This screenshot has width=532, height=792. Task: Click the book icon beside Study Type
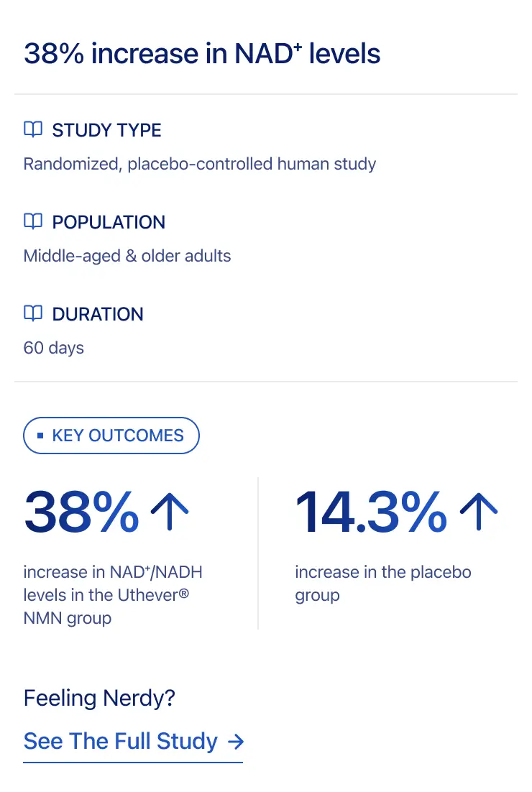point(33,130)
